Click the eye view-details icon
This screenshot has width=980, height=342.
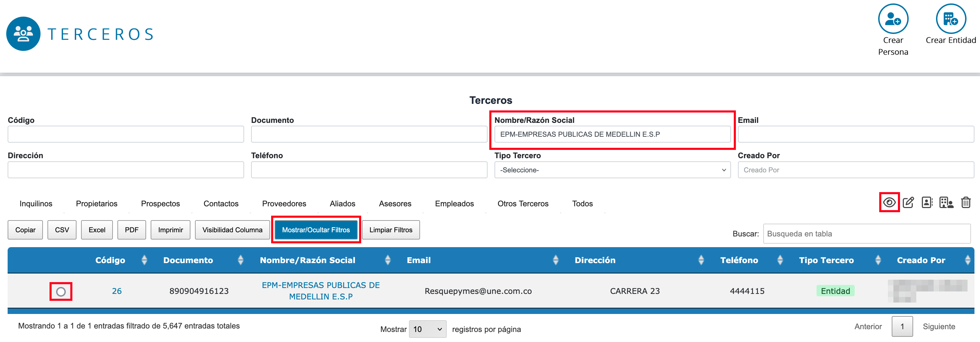click(x=889, y=202)
